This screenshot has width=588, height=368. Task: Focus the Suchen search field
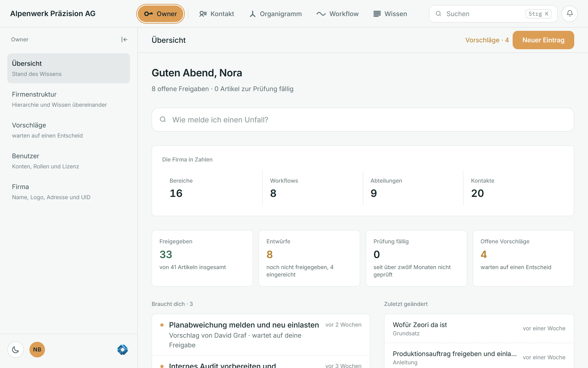click(493, 14)
